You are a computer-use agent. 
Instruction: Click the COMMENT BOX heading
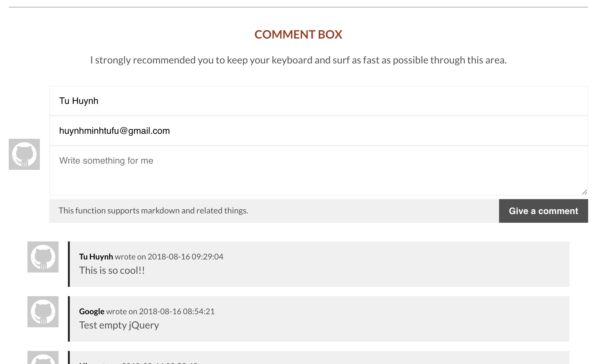[x=298, y=34]
